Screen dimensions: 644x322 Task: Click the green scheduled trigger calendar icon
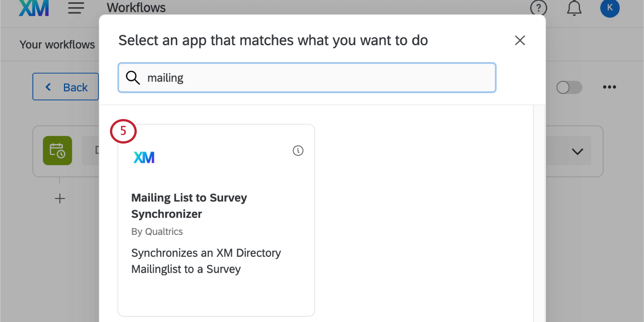pos(58,150)
